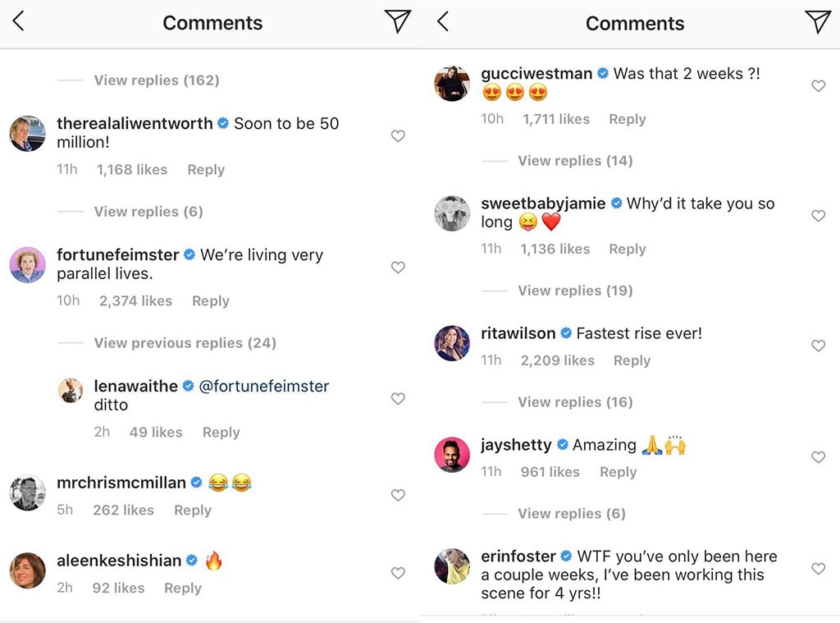
Task: Tap the send paper-plane icon on the right screen
Action: click(x=818, y=22)
